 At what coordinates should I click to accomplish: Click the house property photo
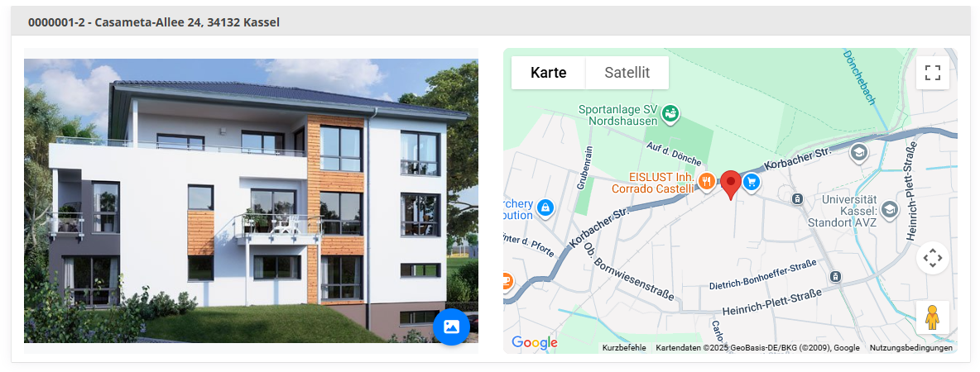click(252, 201)
